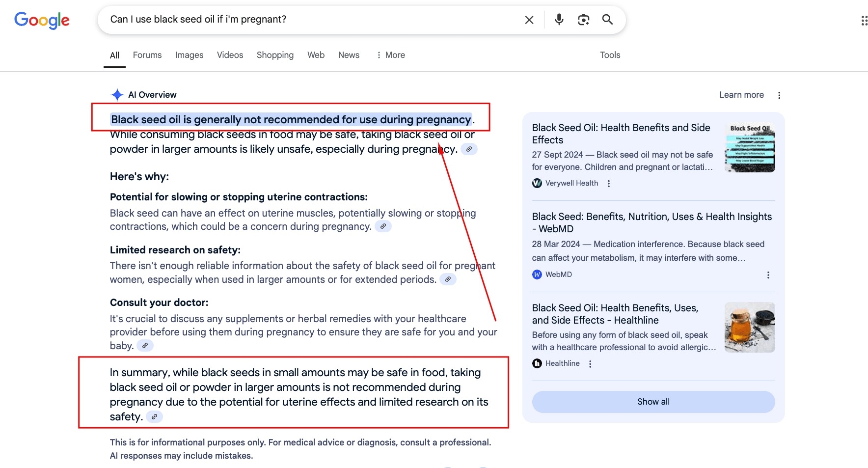Open Verywell Health result options menu

[x=609, y=184]
